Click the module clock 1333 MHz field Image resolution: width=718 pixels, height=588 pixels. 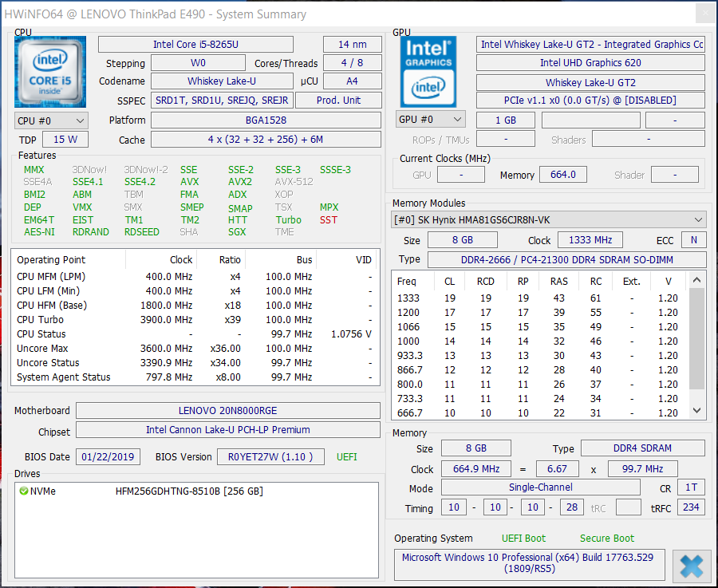click(x=590, y=240)
